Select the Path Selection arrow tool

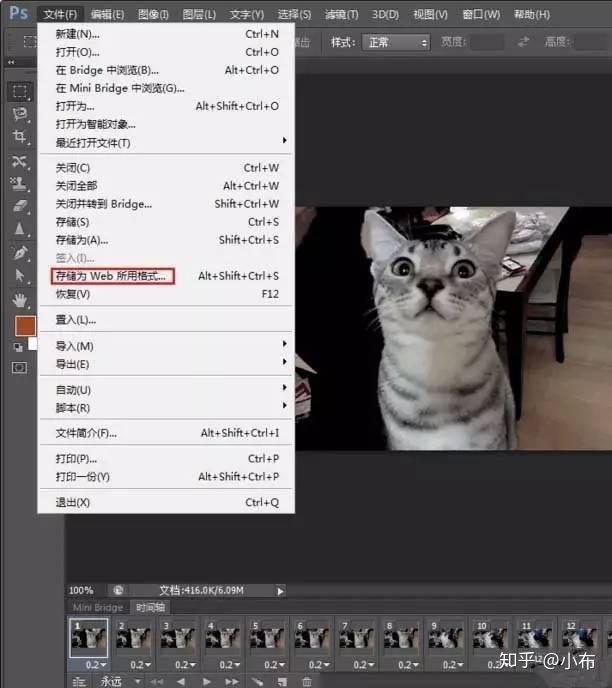pos(20,276)
